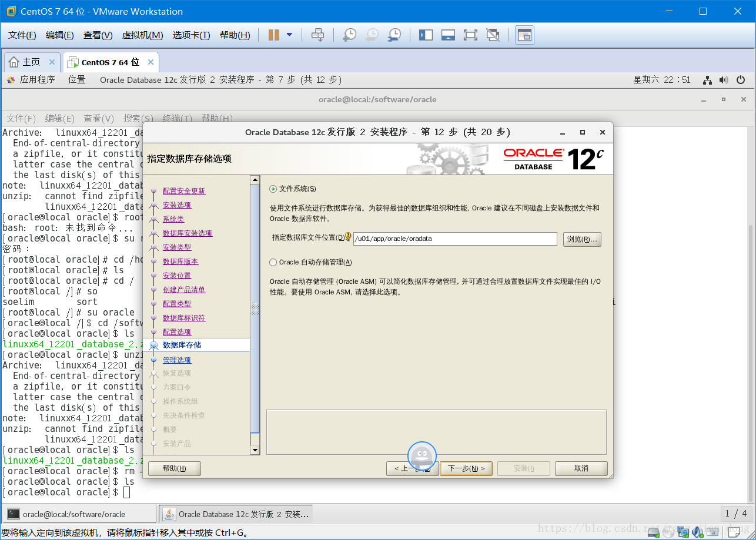Click the 取消 button in installer

click(x=581, y=468)
